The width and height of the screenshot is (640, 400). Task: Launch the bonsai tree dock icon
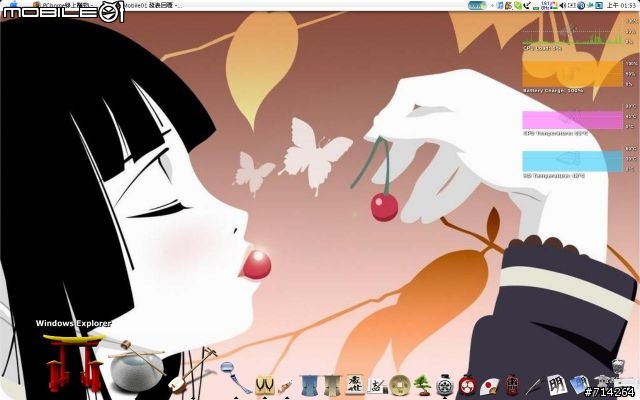422,386
